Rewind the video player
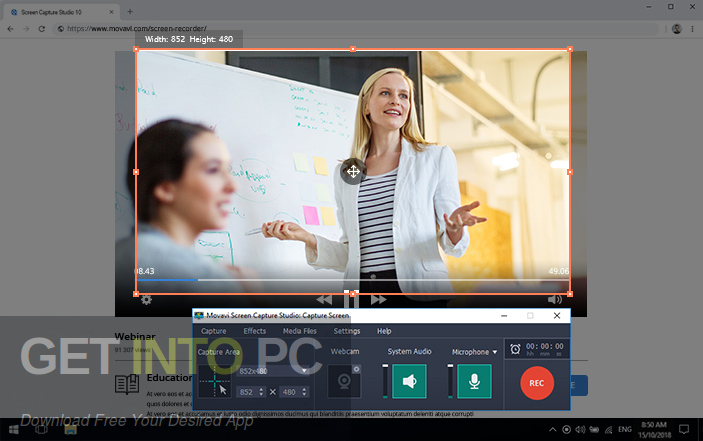Screen dimensions: 703x441 (x=324, y=300)
